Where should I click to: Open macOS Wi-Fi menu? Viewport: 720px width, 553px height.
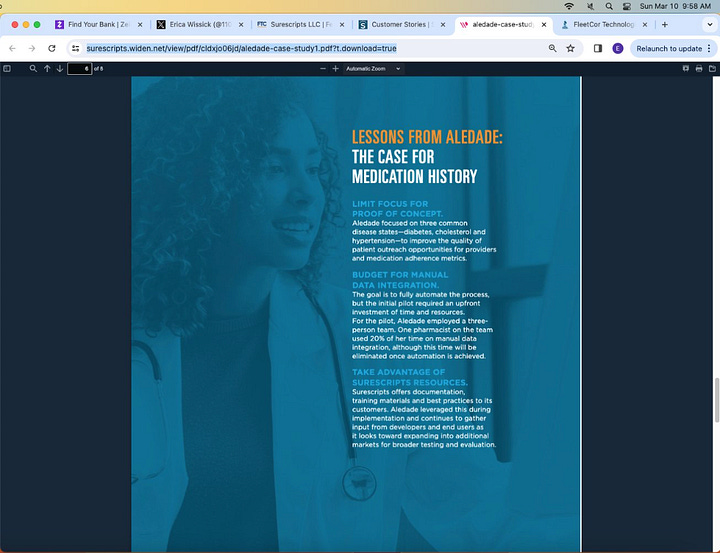click(x=569, y=6)
